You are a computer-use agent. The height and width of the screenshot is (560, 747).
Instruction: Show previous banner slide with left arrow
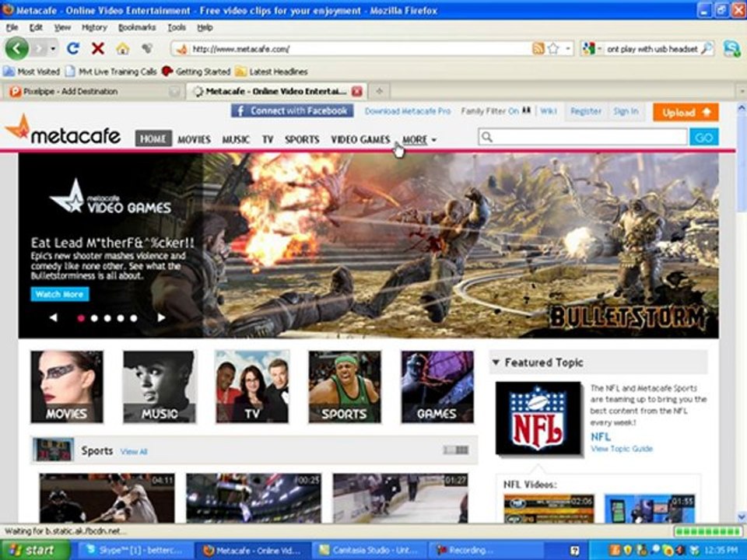(54, 317)
